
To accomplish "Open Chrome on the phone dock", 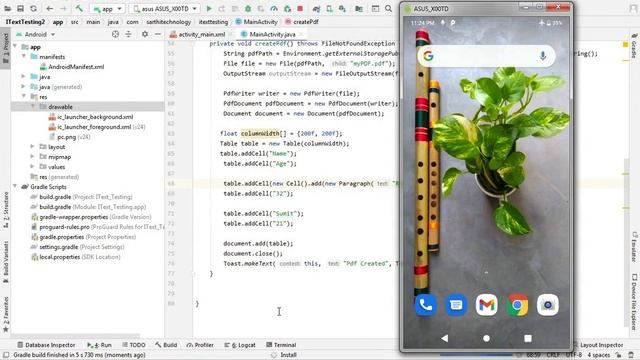I will [517, 305].
